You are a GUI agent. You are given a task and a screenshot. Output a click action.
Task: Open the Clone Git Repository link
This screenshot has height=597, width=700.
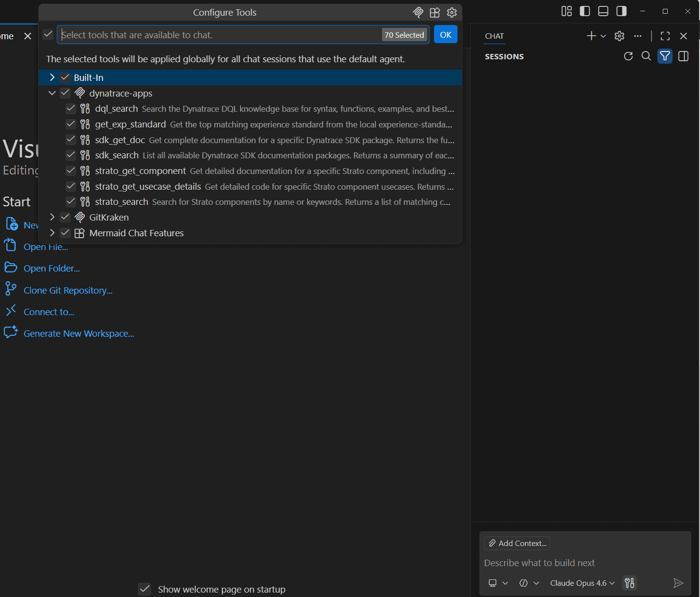(68, 290)
